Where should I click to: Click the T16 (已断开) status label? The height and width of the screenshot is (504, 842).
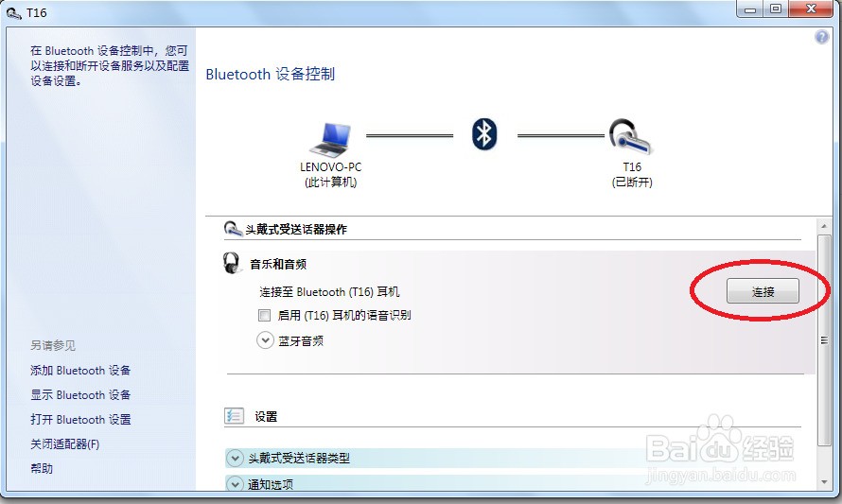(632, 174)
